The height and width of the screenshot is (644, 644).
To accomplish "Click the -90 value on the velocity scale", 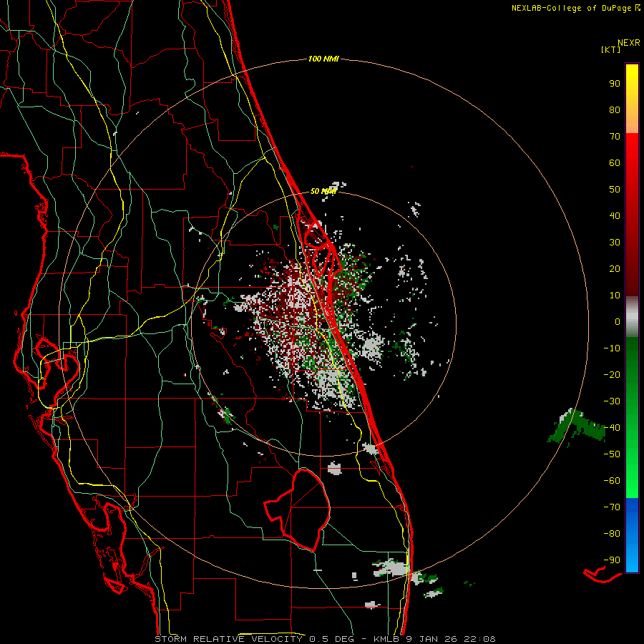I will (612, 560).
